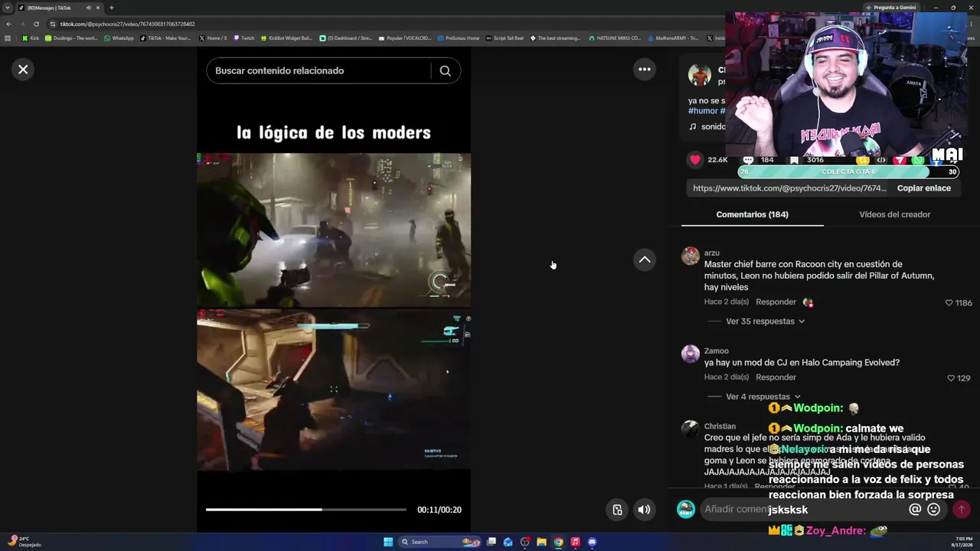The width and height of the screenshot is (980, 551).
Task: Open File Explorer from the taskbar
Action: pyautogui.click(x=541, y=542)
